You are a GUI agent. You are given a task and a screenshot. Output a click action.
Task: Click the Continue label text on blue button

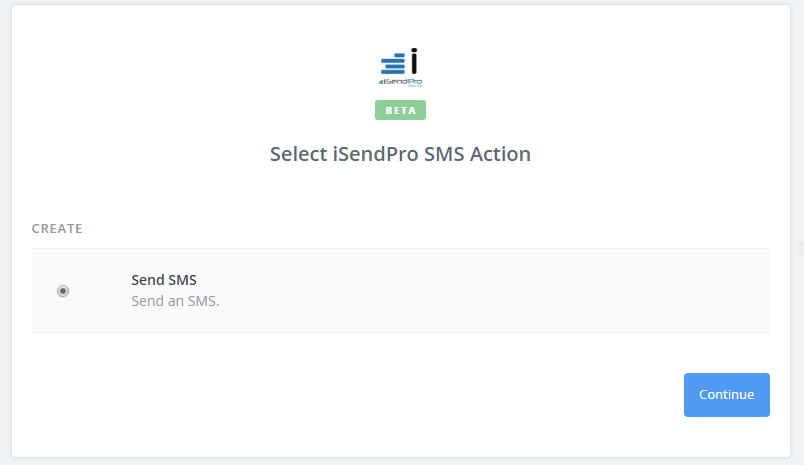coord(727,395)
